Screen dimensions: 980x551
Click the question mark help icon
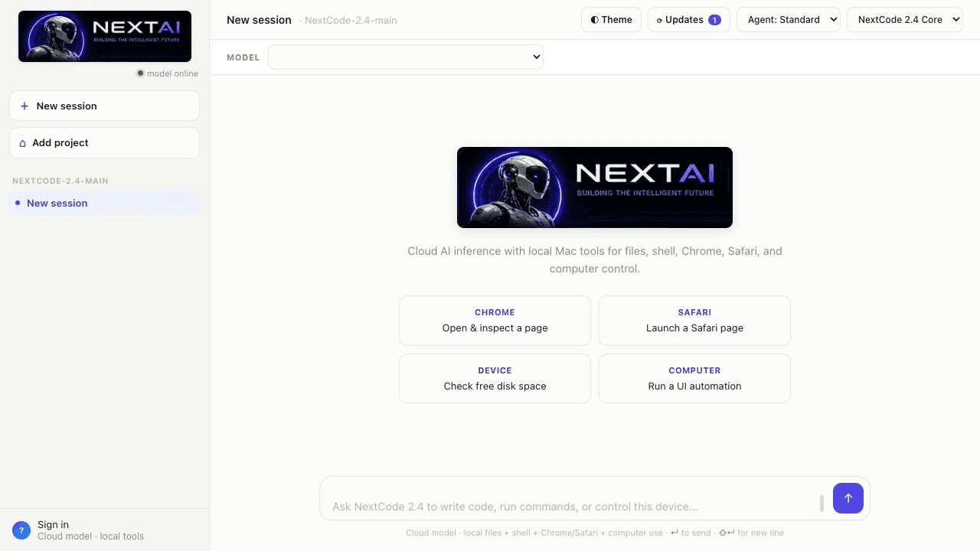21,530
